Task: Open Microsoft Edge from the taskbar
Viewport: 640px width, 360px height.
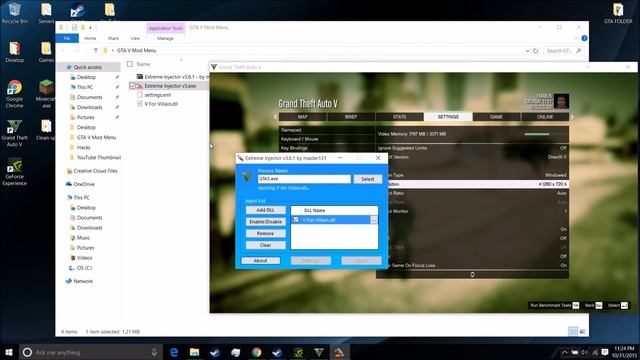Action: point(173,352)
